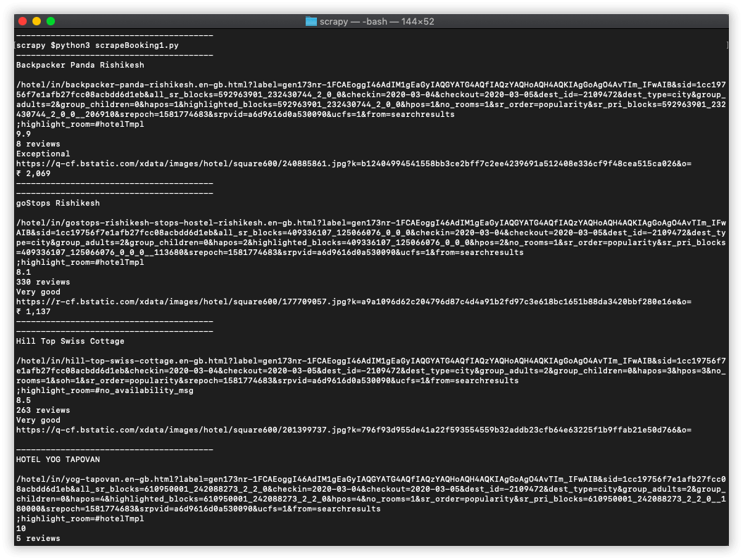Click the rating '8.1' line
This screenshot has width=743, height=560.
(24, 273)
